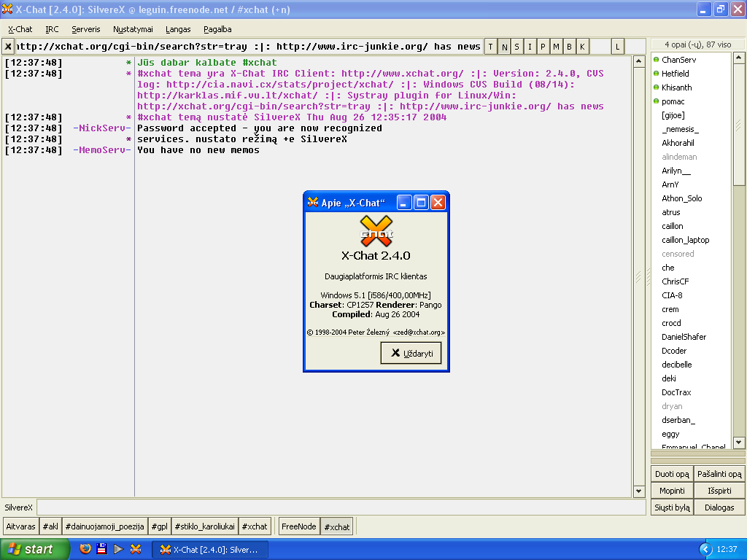Switch to the #dainuojamoji_poezija tab
This screenshot has width=747, height=560.
click(105, 526)
